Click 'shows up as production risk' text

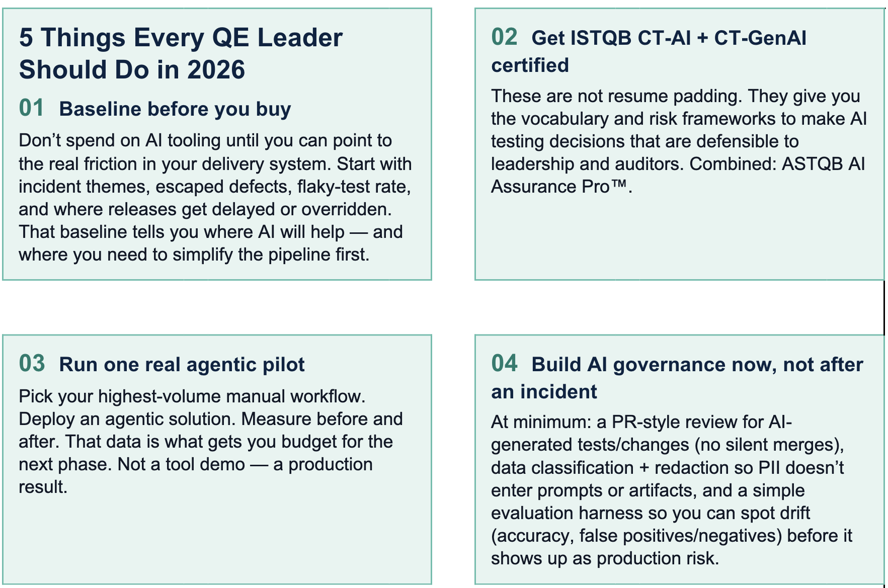pos(605,558)
